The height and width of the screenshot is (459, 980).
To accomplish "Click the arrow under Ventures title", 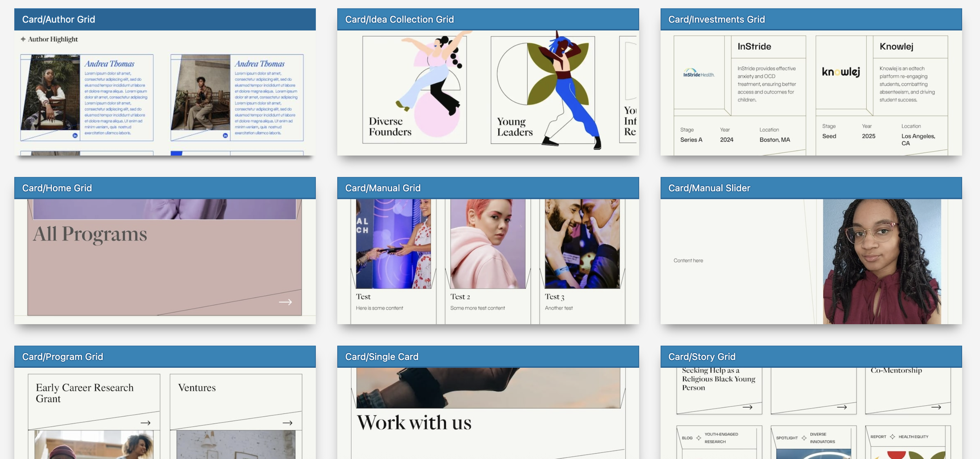I will (x=287, y=423).
